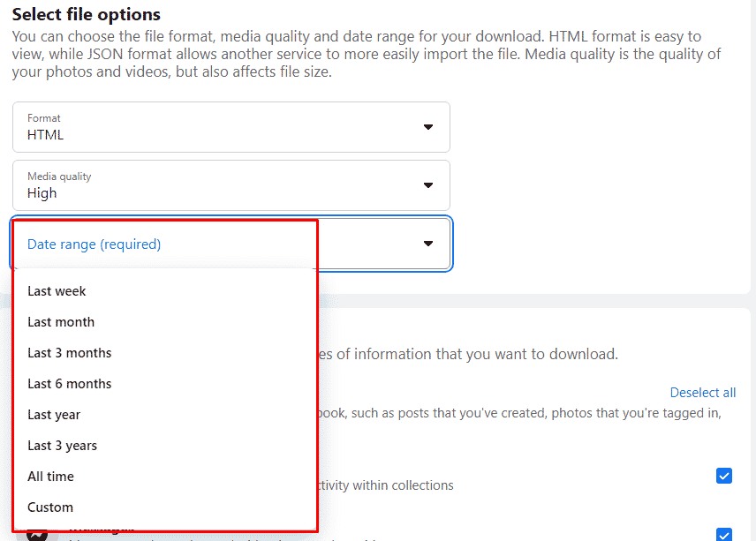This screenshot has height=541, width=756.
Task: Pick Last 3 months option
Action: [164, 353]
